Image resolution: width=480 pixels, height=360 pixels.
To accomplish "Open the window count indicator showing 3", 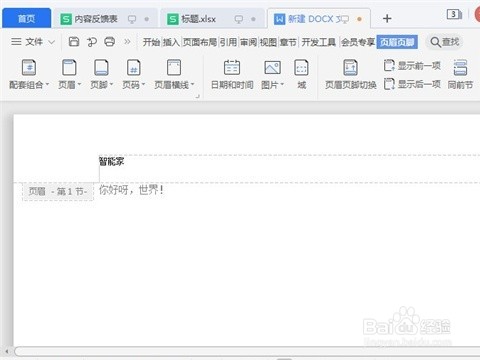I will pyautogui.click(x=454, y=15).
